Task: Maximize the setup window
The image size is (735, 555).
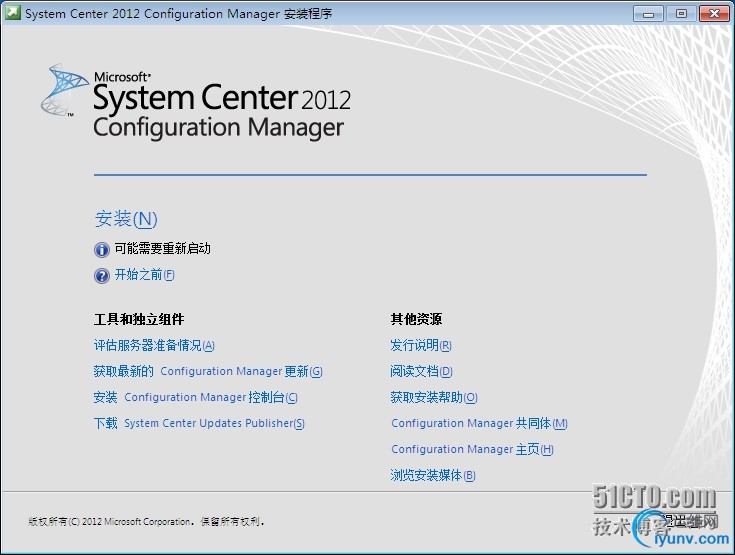Action: point(681,14)
